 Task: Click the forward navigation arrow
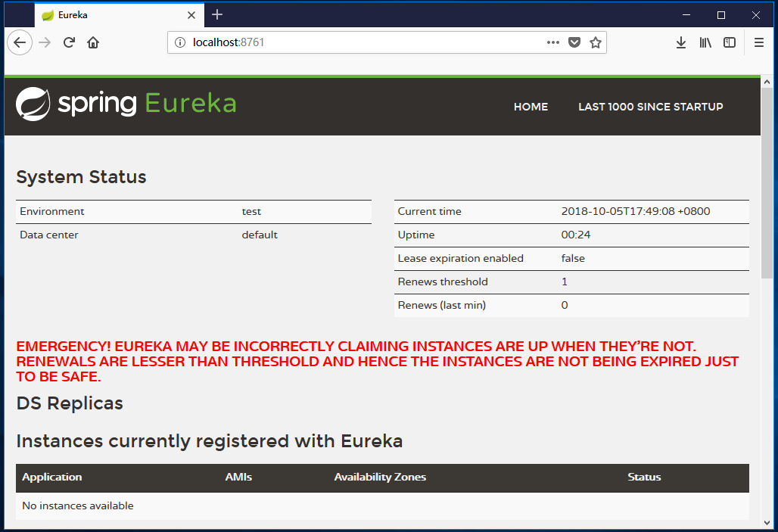tap(45, 42)
